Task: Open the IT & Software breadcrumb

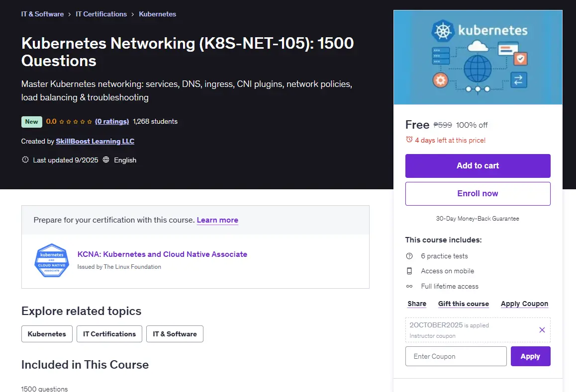Action: pos(42,14)
